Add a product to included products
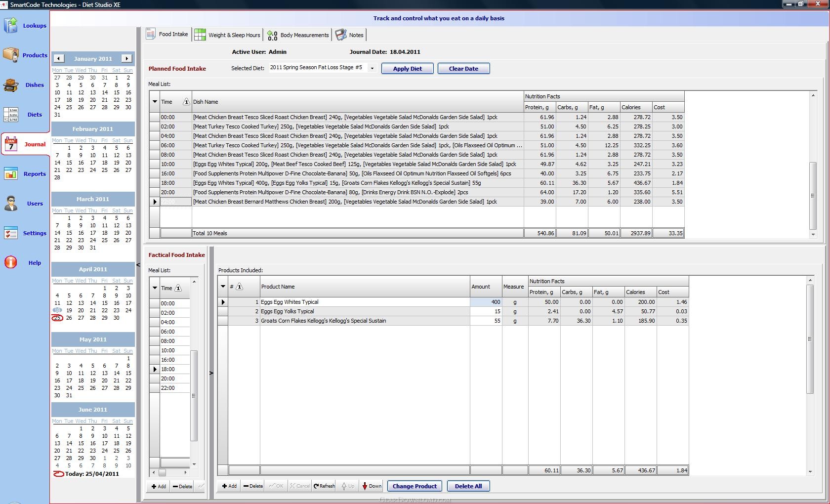The height and width of the screenshot is (504, 830). coord(230,486)
